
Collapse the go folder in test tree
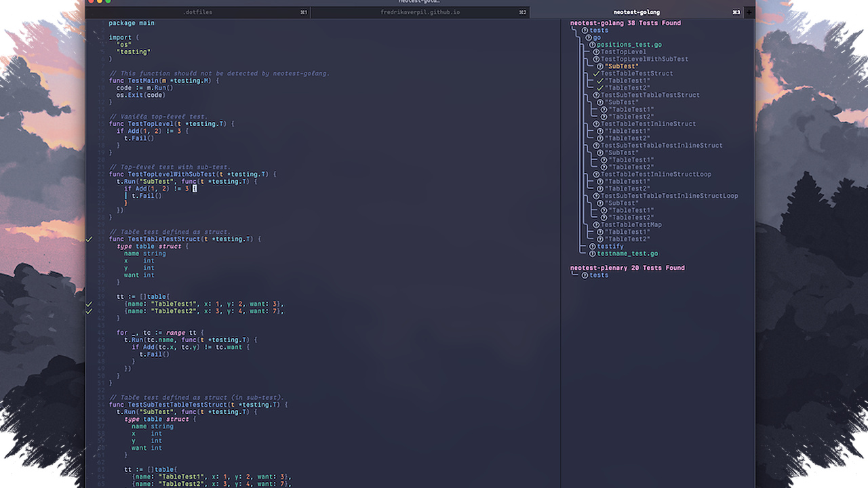[593, 37]
